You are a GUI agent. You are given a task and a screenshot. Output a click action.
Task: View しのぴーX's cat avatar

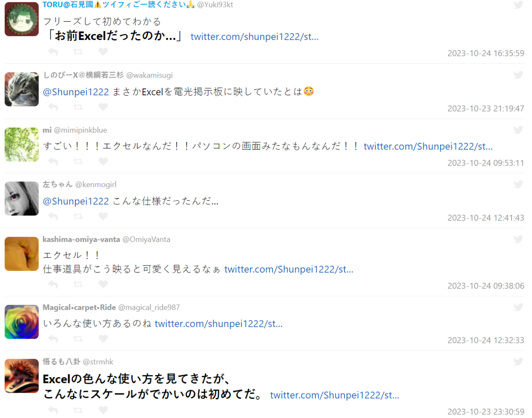point(22,89)
